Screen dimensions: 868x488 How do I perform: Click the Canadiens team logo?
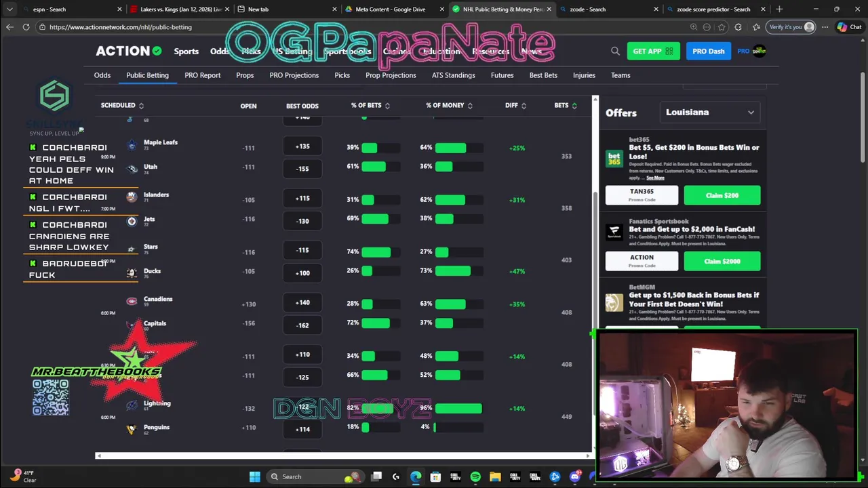[x=132, y=301]
